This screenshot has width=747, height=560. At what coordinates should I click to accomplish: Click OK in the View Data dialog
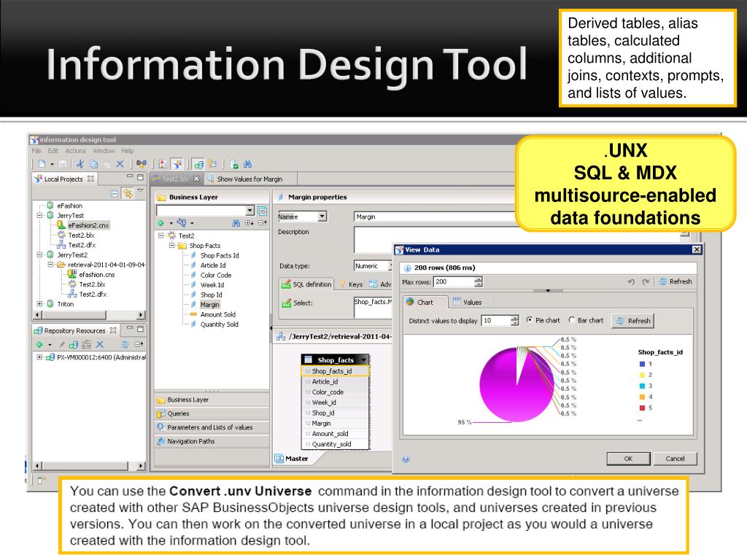point(628,459)
